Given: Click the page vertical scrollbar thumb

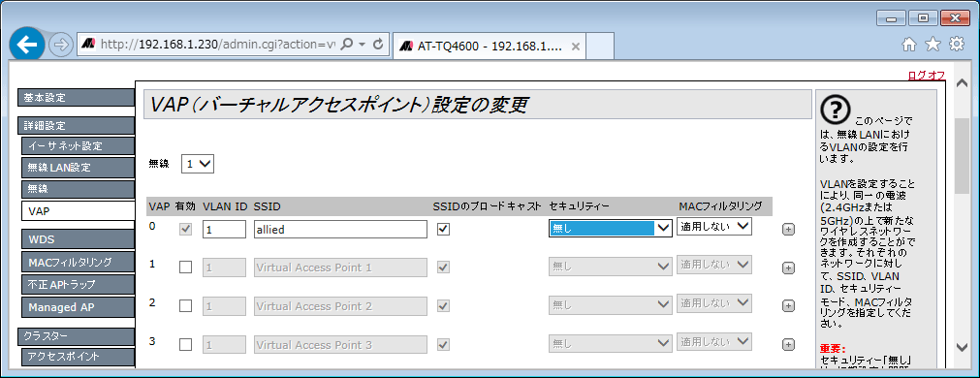Looking at the screenshot, I should pos(962,156).
